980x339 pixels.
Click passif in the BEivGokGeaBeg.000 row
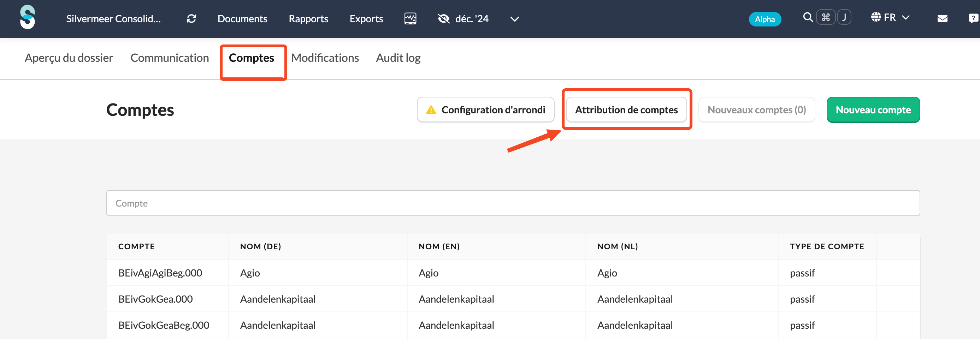click(802, 325)
